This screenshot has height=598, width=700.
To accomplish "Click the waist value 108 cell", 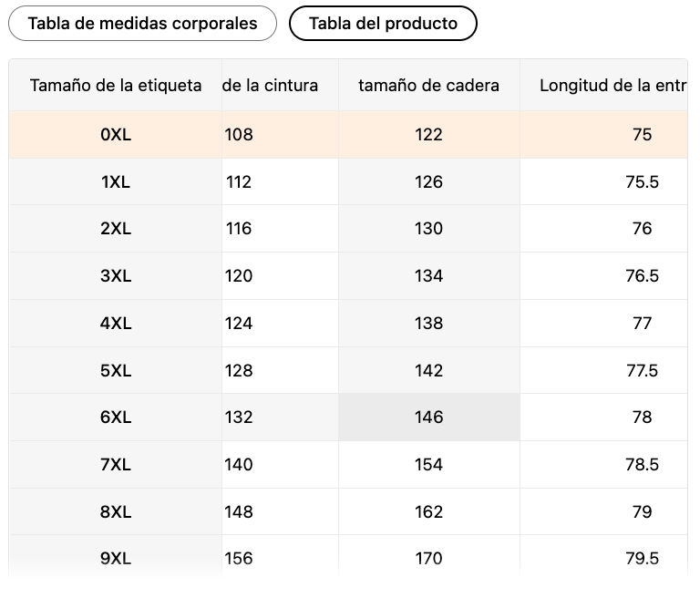I will tap(280, 134).
